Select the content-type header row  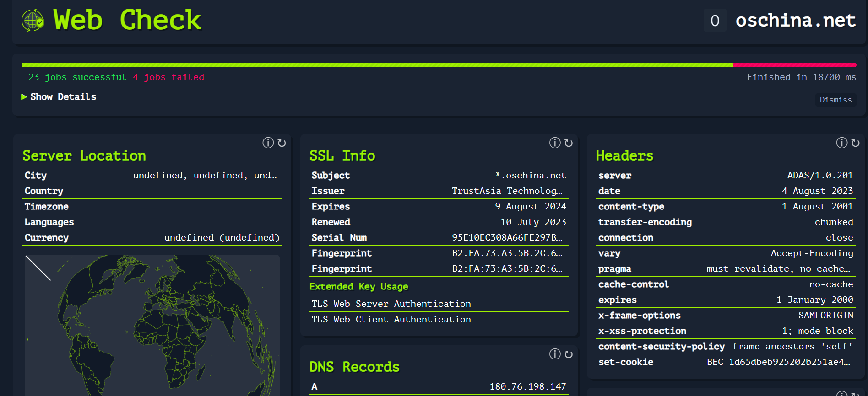tap(726, 207)
